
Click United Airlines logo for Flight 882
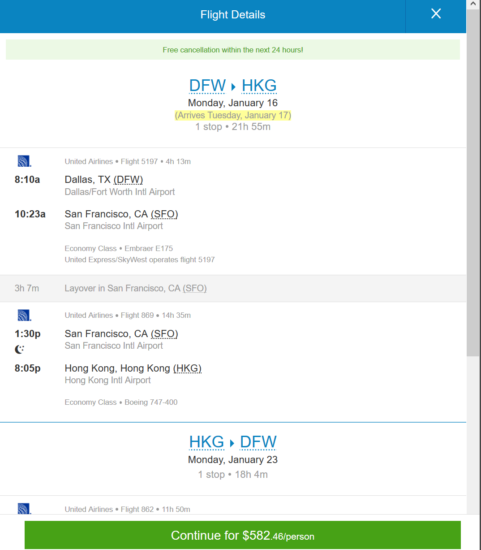click(x=24, y=508)
